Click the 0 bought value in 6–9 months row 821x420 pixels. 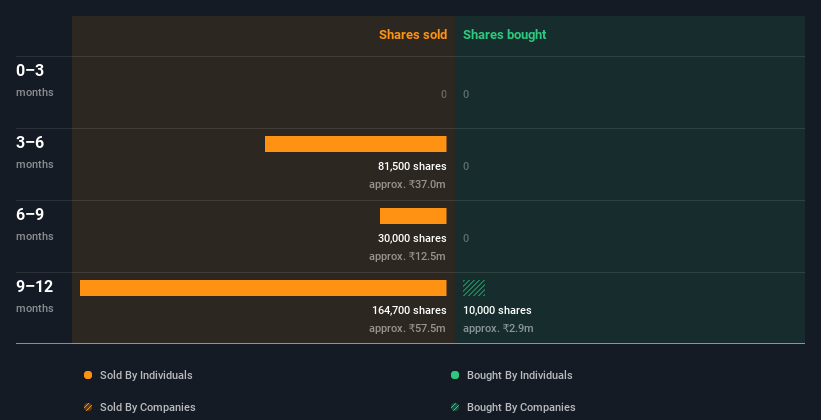466,238
